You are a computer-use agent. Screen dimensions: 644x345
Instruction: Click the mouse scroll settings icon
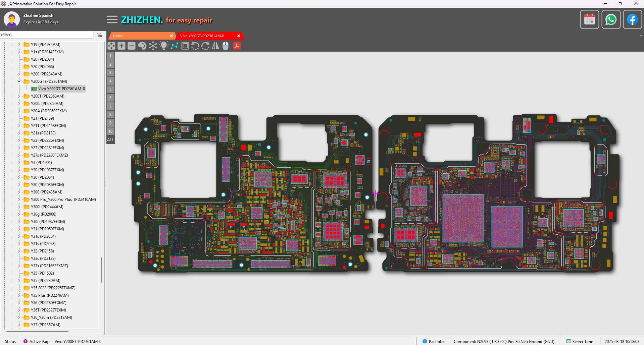coord(226,46)
